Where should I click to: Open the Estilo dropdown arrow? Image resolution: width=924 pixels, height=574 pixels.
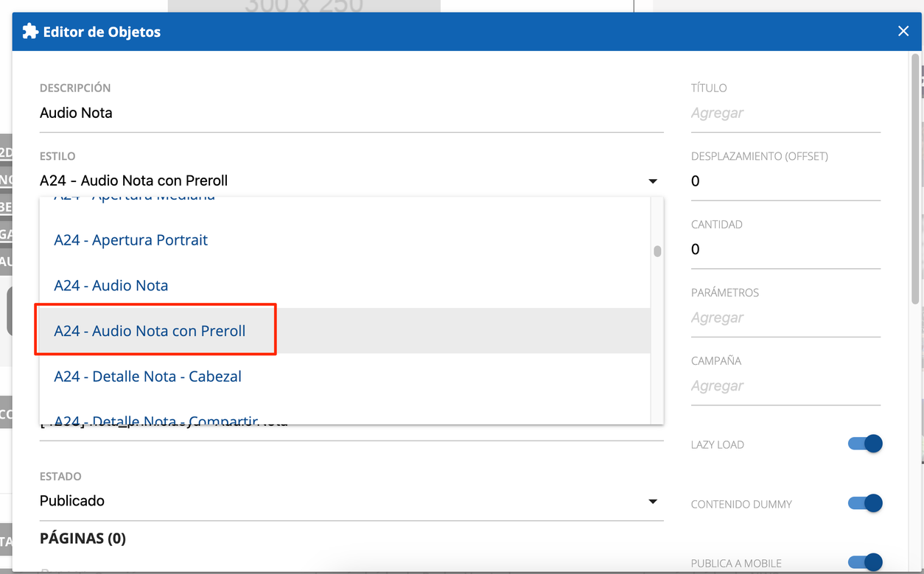pos(652,181)
